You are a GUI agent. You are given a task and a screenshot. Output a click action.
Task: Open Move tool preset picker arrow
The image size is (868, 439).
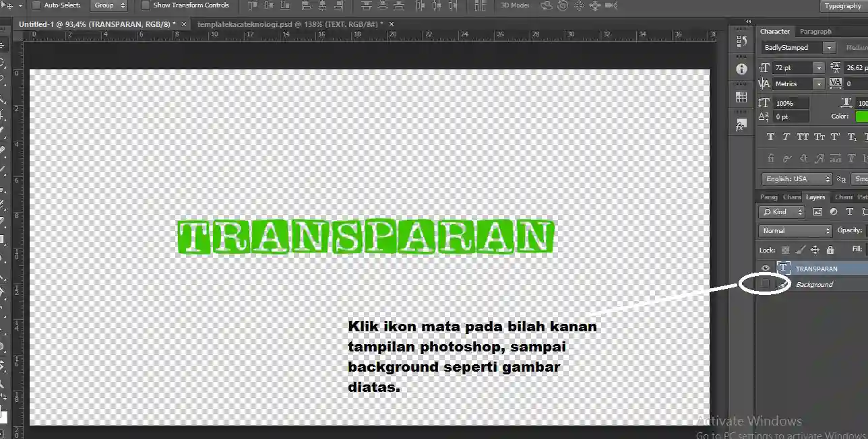[20, 5]
